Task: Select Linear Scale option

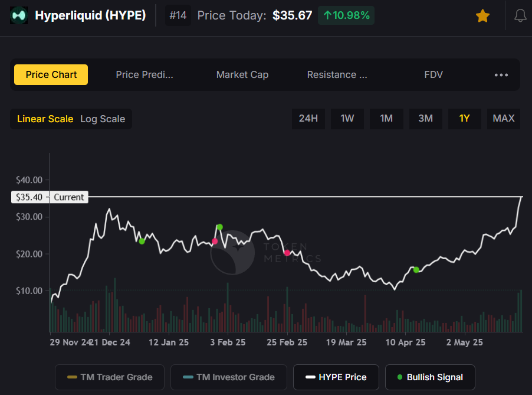Action: pyautogui.click(x=45, y=119)
